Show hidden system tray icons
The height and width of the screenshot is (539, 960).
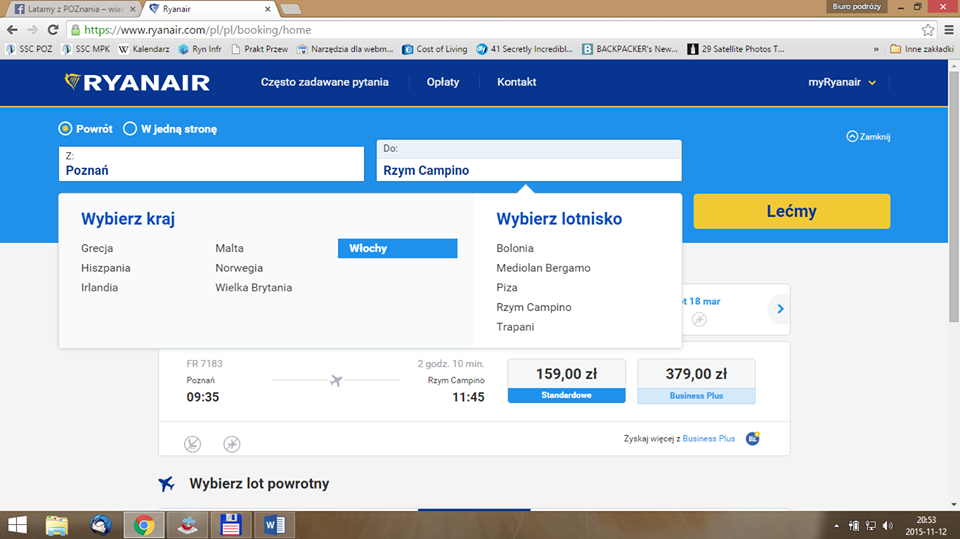837,526
